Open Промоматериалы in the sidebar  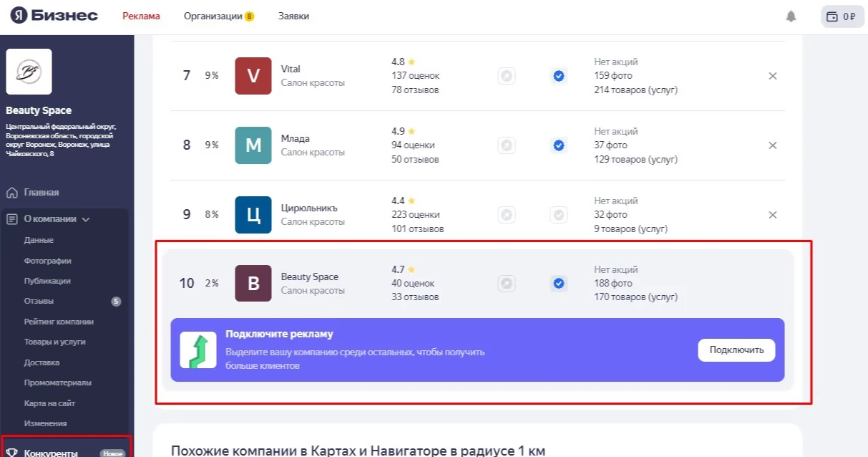(x=57, y=383)
